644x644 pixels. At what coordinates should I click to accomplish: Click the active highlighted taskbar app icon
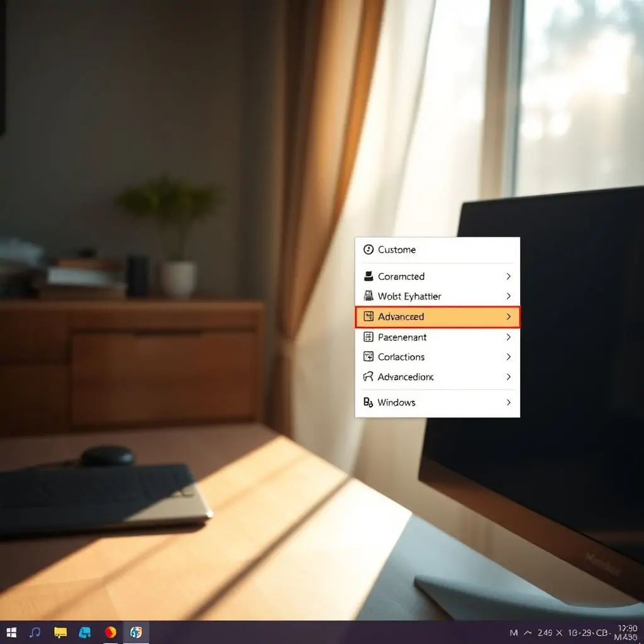[x=136, y=632]
